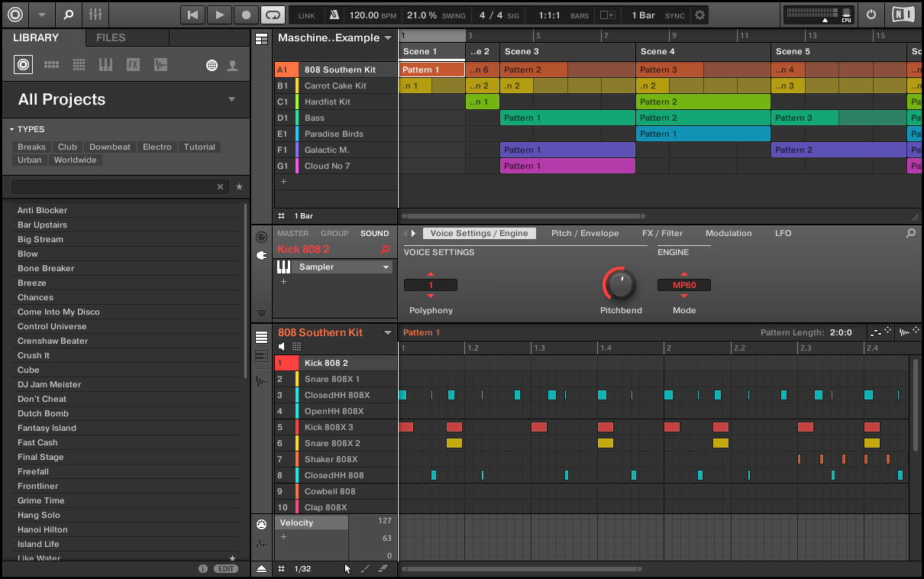Filter by the Worldwide type tag
Viewport: 924px width, 579px height.
pos(76,160)
